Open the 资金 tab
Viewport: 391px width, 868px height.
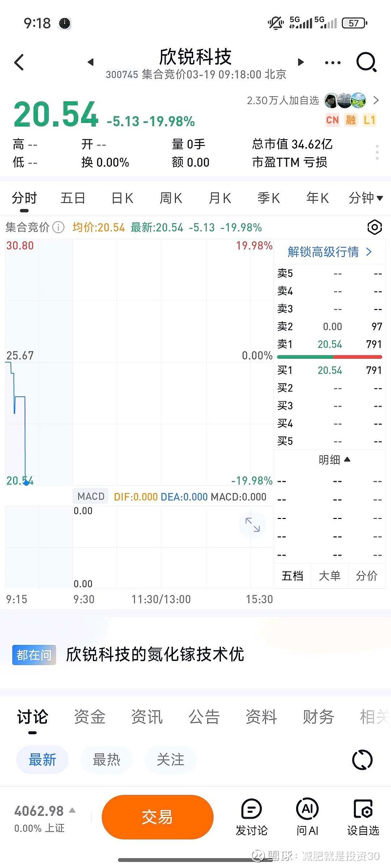click(x=90, y=717)
